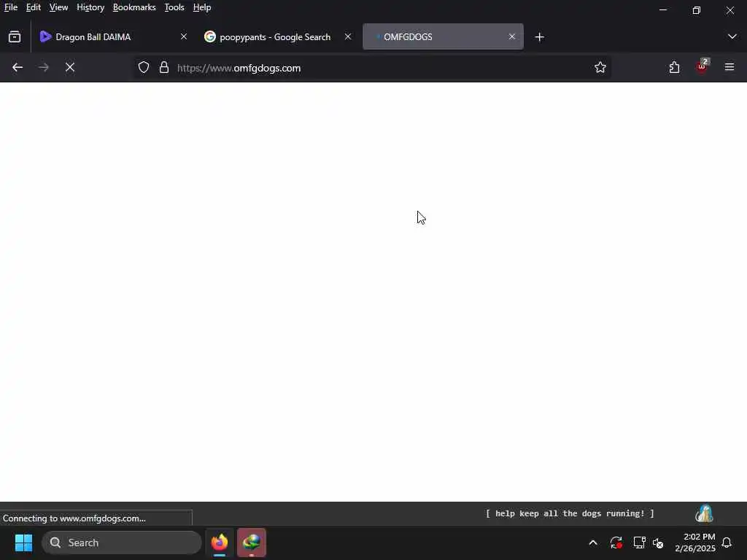Switch to poopypants Google Search tab
Viewport: 747px width, 560px height.
[278, 36]
